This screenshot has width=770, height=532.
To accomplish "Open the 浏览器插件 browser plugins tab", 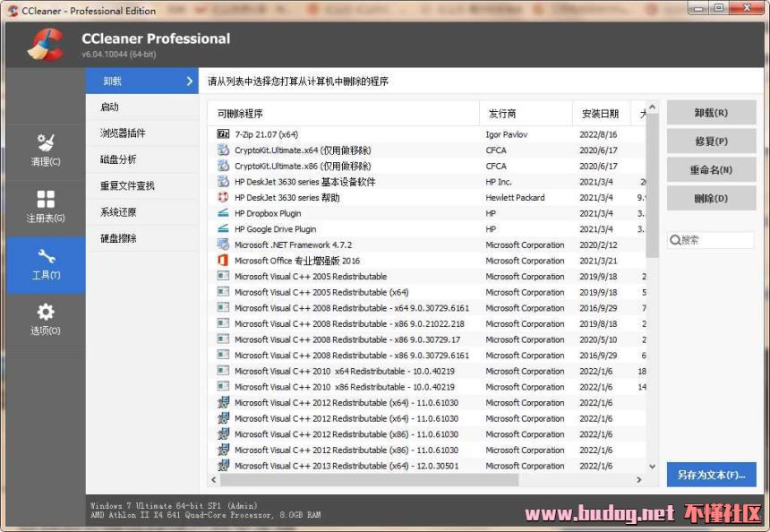I will (142, 133).
